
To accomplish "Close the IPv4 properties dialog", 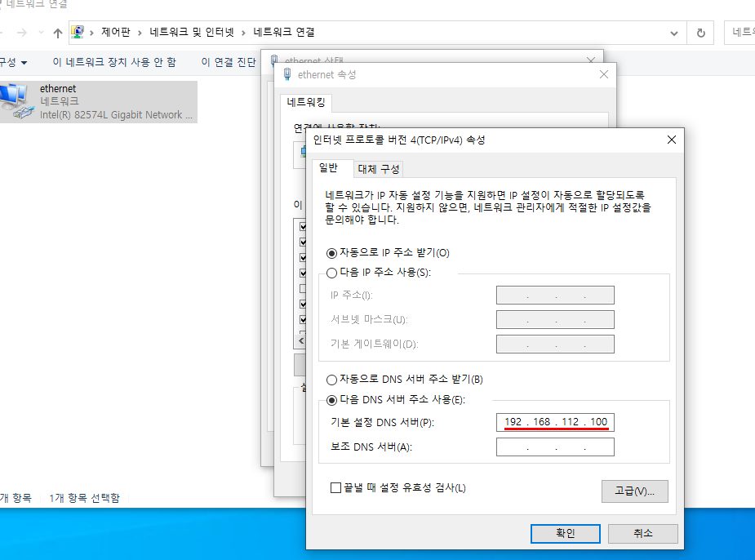I will [671, 140].
